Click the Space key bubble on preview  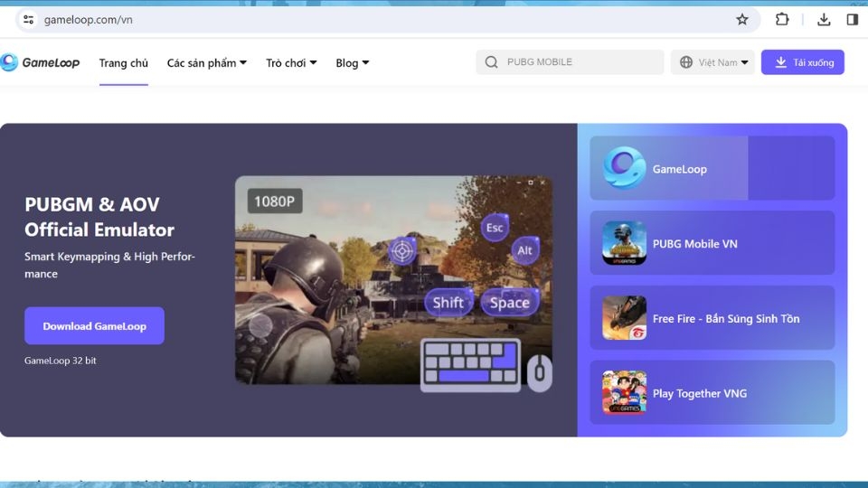pyautogui.click(x=509, y=303)
